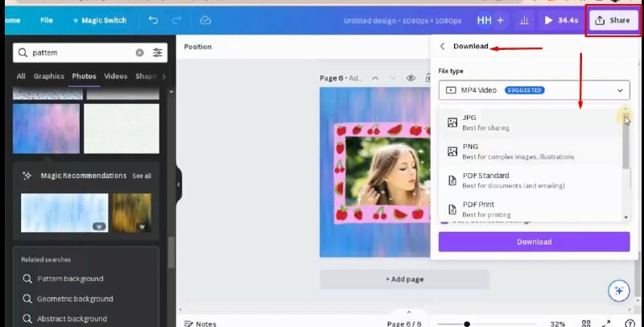
Task: Open the insights bar chart icon
Action: (524, 20)
